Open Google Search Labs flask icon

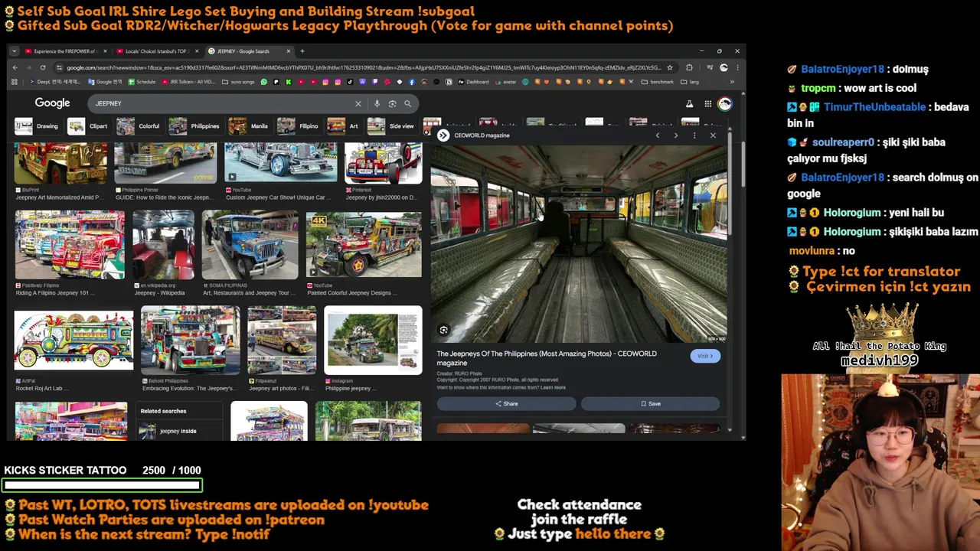689,103
